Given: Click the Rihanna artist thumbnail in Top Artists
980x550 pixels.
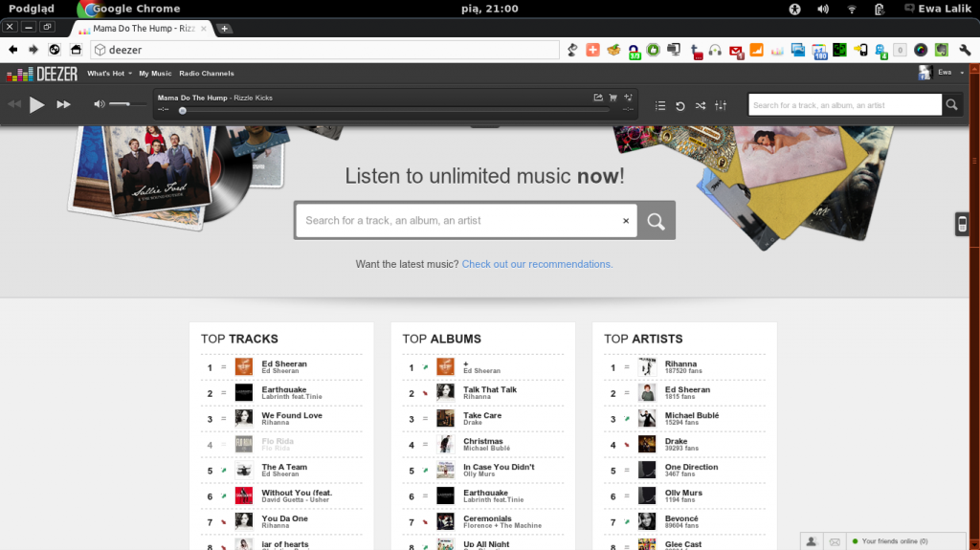Looking at the screenshot, I should click(x=647, y=367).
